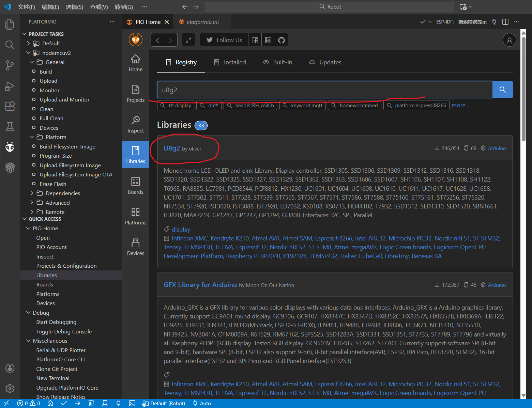Select Default (Robot) environment in status bar
Image resolution: width=532 pixels, height=408 pixels.
point(164,403)
